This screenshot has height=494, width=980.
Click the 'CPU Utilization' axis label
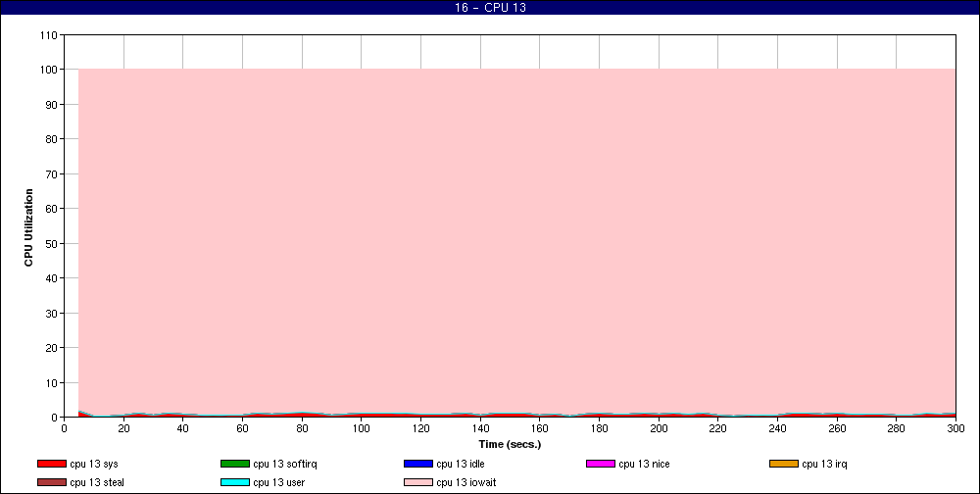(x=28, y=227)
